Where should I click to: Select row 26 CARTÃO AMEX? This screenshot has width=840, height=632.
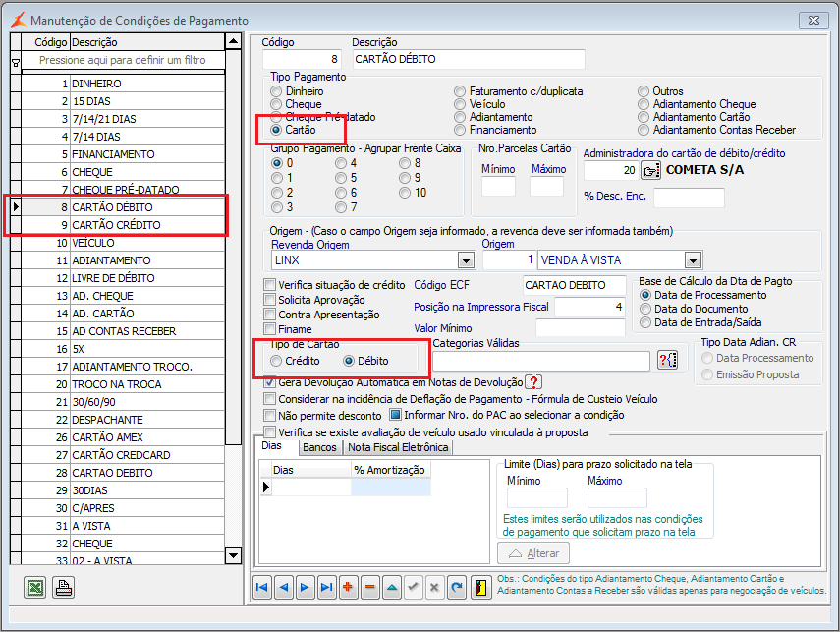pos(123,437)
